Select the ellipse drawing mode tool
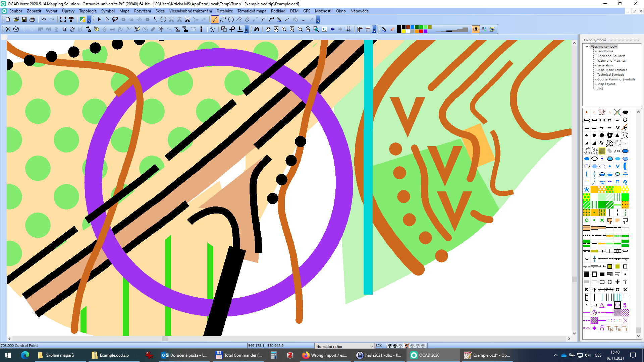The width and height of the screenshot is (644, 362). 223,20
